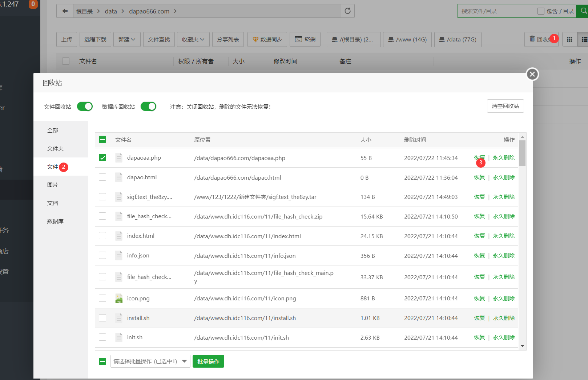Close the recycle bin dialog
Viewport: 588px width, 380px height.
point(532,74)
